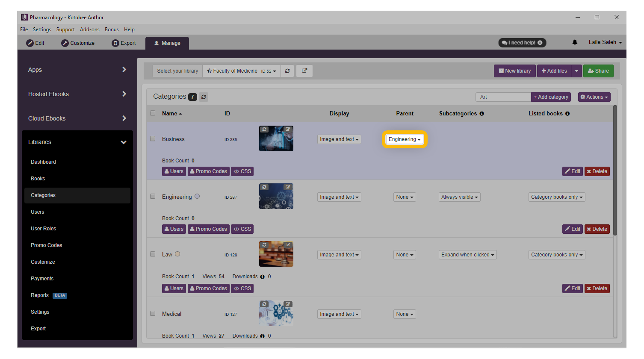Dismiss the 'I need help!' pill's close icon

540,43
